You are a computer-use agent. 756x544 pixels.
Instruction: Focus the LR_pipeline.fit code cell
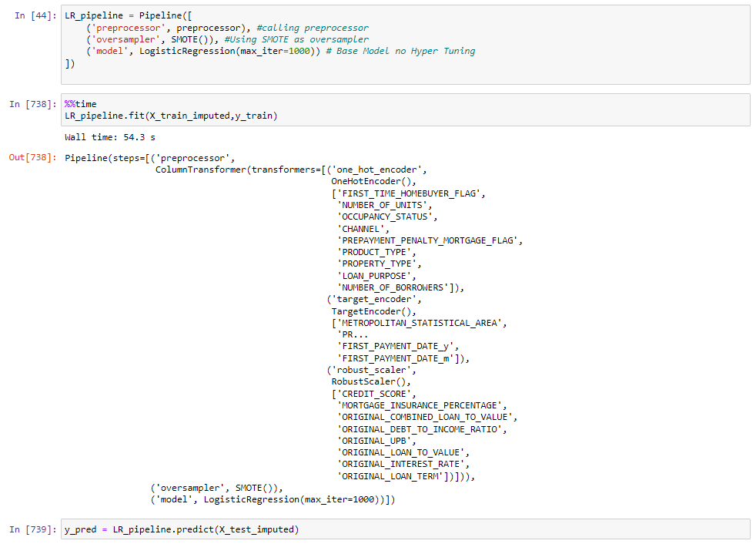pyautogui.click(x=406, y=110)
